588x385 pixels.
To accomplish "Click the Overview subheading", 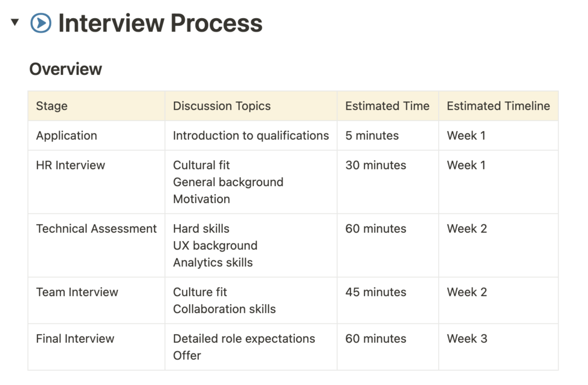I will (x=66, y=69).
